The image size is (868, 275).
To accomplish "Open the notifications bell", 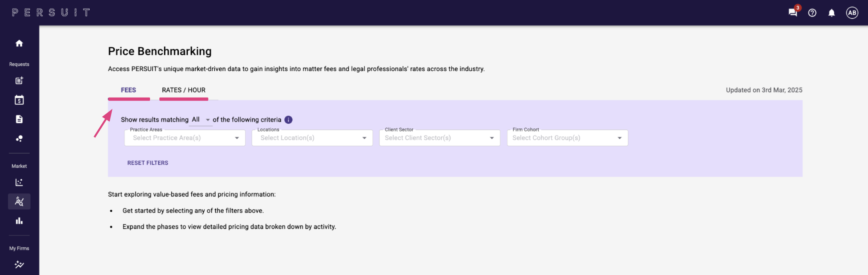I will tap(831, 13).
